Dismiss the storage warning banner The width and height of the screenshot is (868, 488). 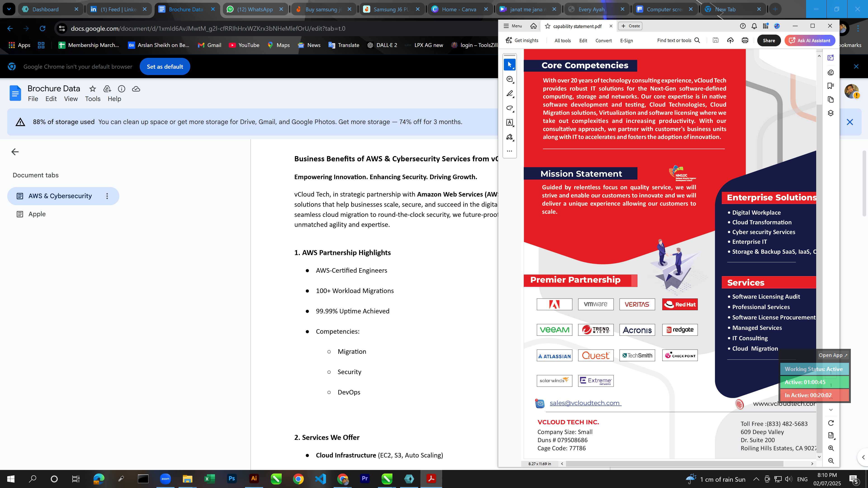pyautogui.click(x=850, y=122)
